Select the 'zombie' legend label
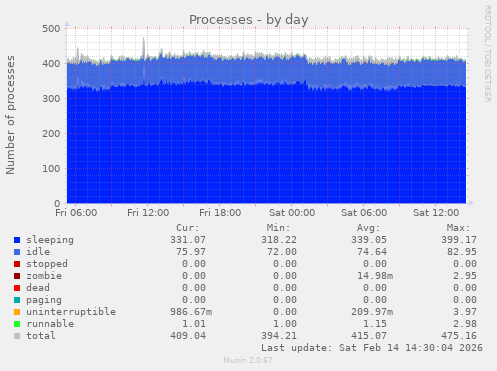 tap(44, 276)
